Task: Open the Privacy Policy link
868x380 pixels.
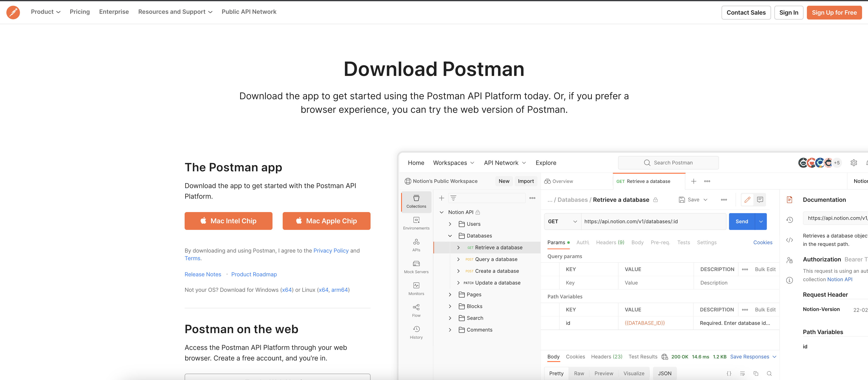Action: (x=331, y=251)
